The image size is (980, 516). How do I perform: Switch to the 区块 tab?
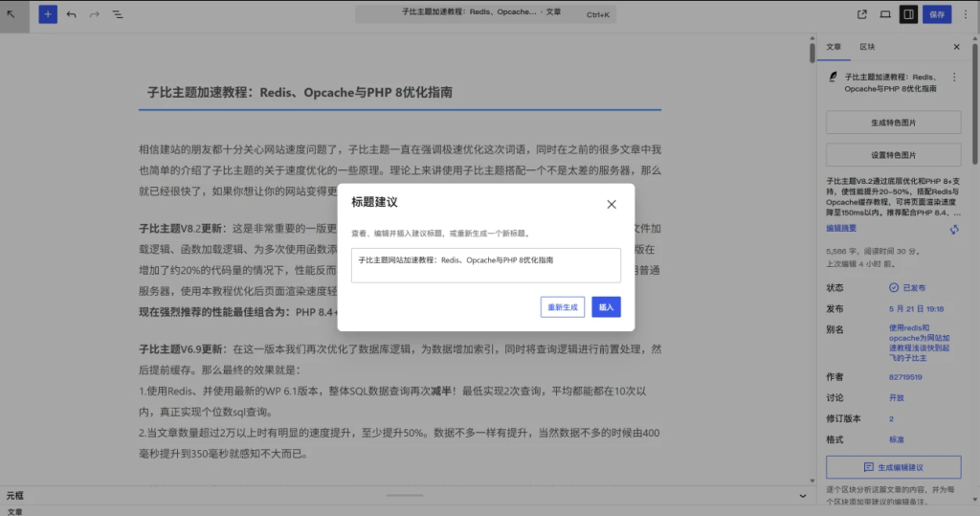[x=867, y=47]
